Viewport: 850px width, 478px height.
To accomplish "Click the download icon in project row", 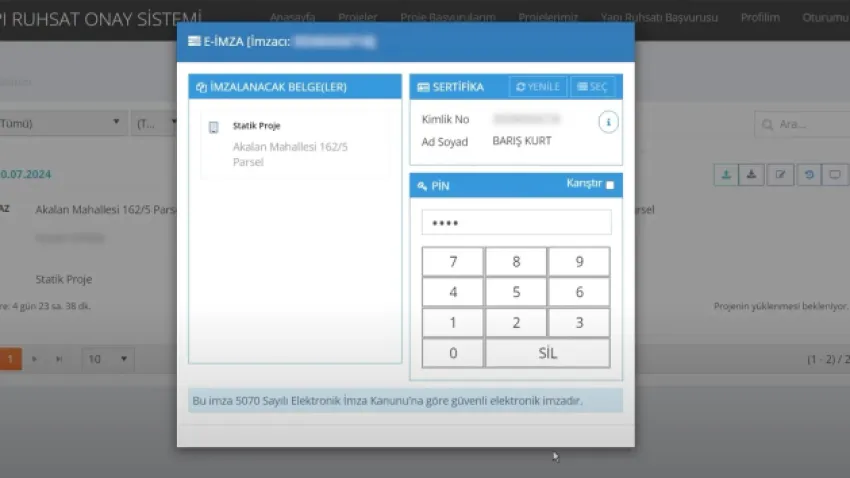I will pos(752,174).
